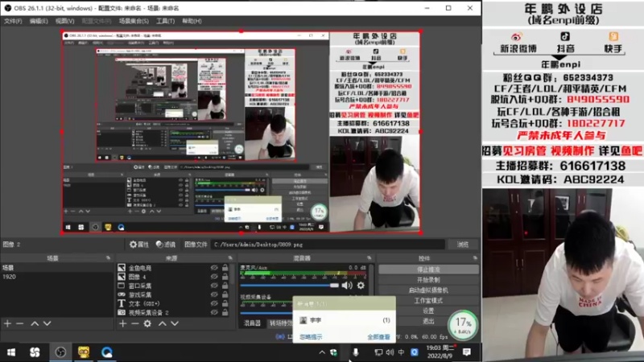Remove the selected source with the minus icon
The width and height of the screenshot is (644, 362).
[x=134, y=323]
